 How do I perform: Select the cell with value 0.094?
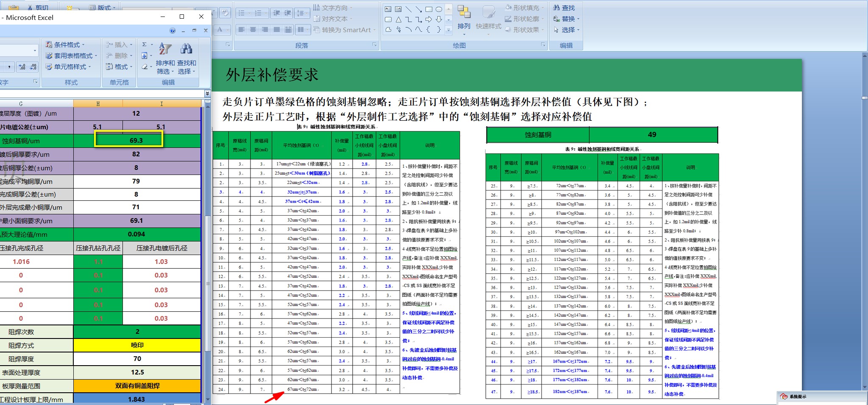click(137, 234)
